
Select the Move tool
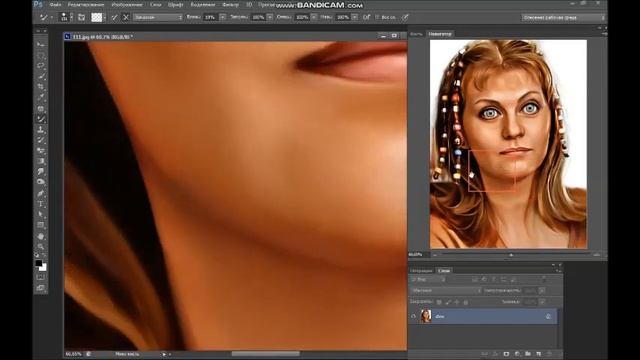click(41, 44)
